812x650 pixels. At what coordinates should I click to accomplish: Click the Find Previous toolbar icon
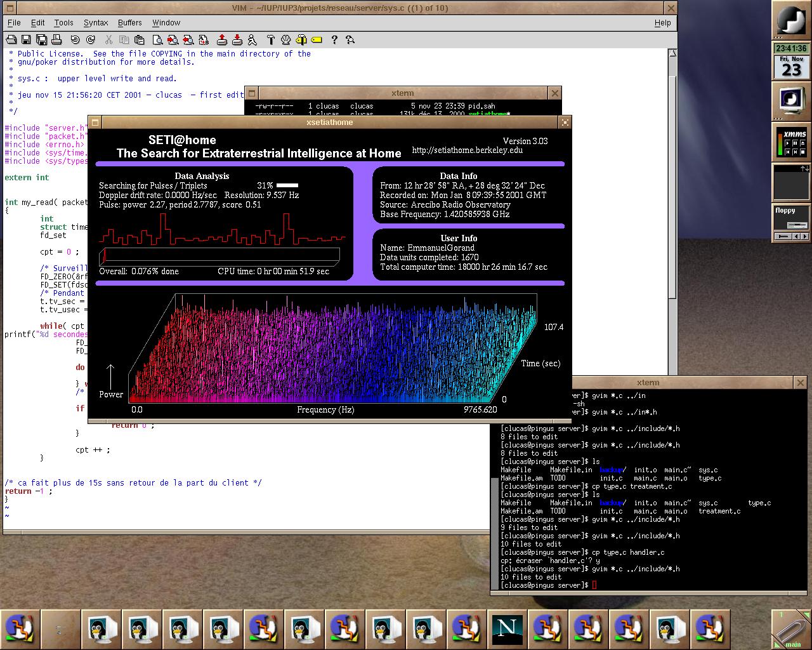pos(188,39)
